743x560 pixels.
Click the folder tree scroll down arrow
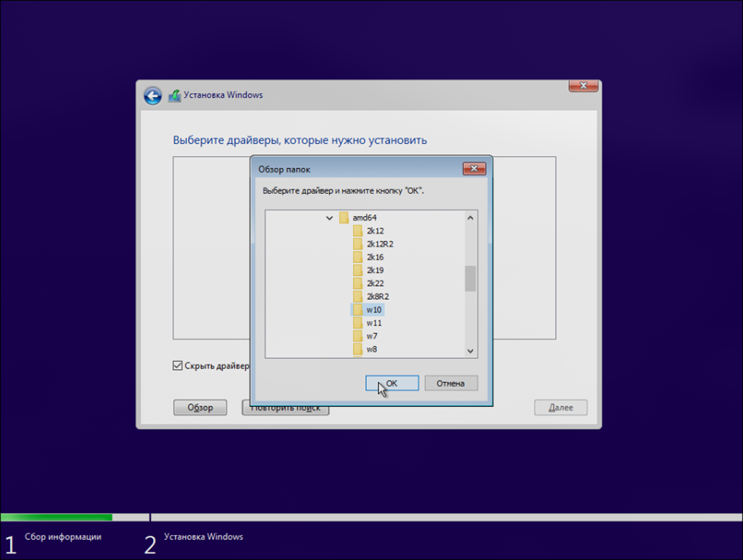click(x=470, y=351)
